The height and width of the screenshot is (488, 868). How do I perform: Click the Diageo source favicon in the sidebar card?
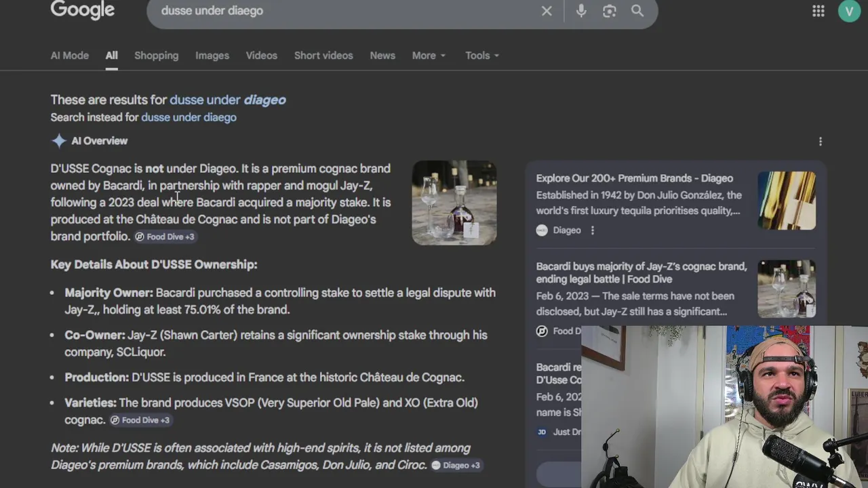tap(542, 230)
